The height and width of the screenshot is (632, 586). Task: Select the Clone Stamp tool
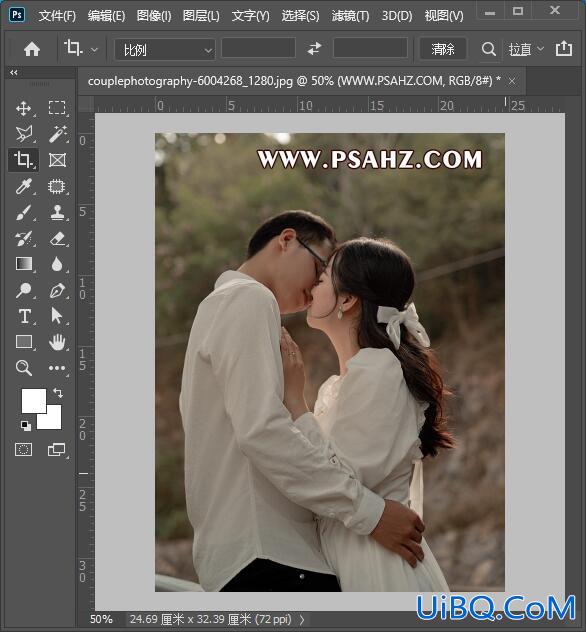57,213
